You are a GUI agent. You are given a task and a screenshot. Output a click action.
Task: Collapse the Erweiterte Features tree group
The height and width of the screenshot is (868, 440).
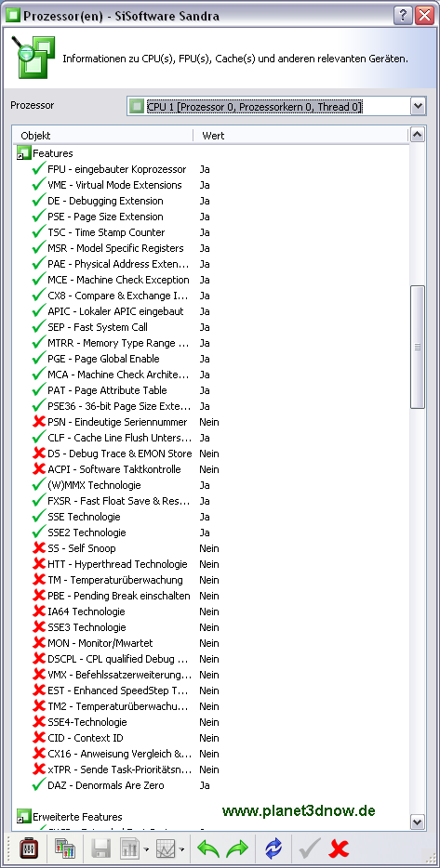(x=24, y=817)
